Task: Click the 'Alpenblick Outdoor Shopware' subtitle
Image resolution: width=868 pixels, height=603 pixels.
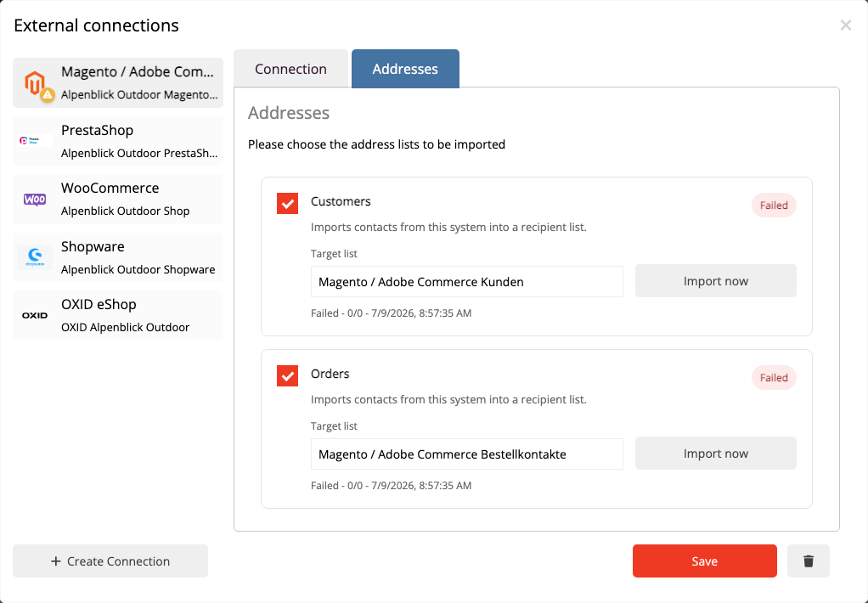Action: coord(138,269)
